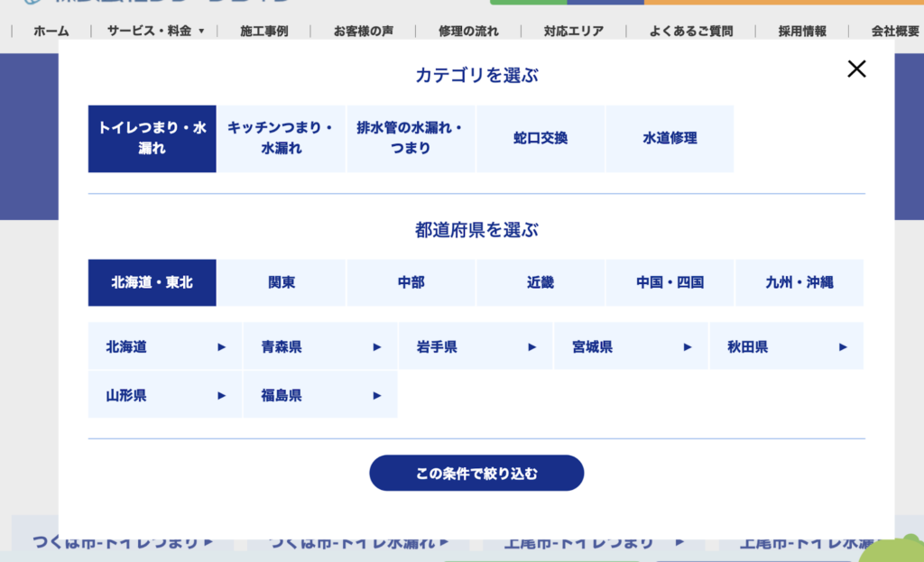
Task: Switch to 近畿 region tab
Action: click(541, 282)
